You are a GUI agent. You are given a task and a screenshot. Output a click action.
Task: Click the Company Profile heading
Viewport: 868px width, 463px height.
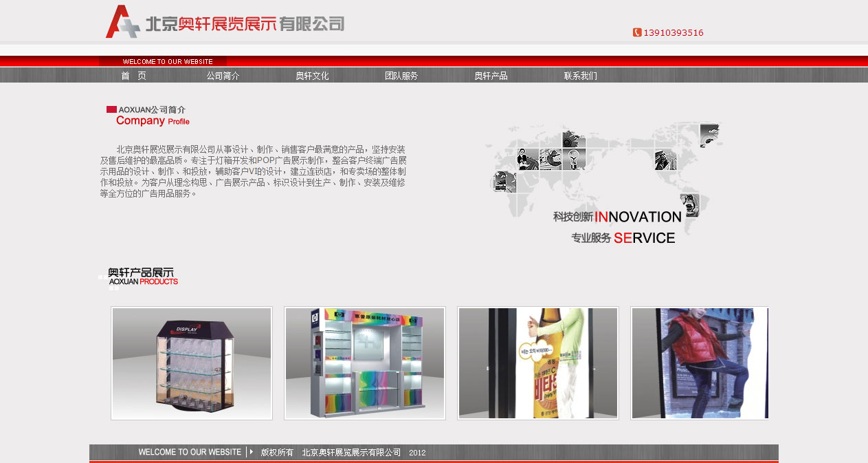click(x=152, y=121)
